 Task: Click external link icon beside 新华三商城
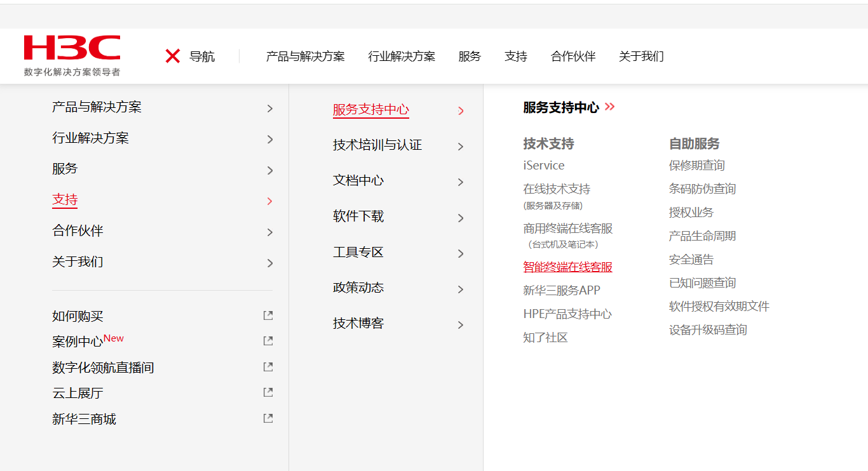tap(268, 418)
